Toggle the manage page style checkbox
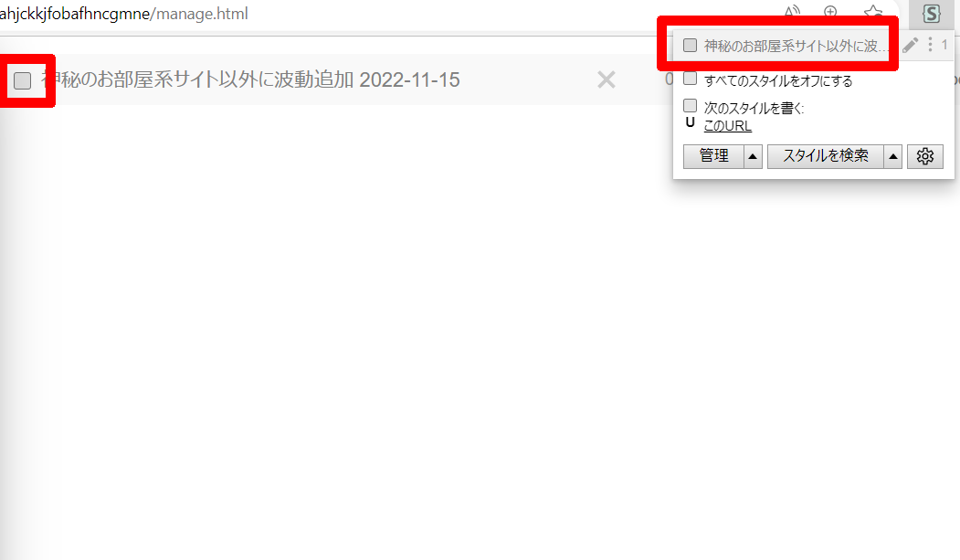 tap(23, 80)
